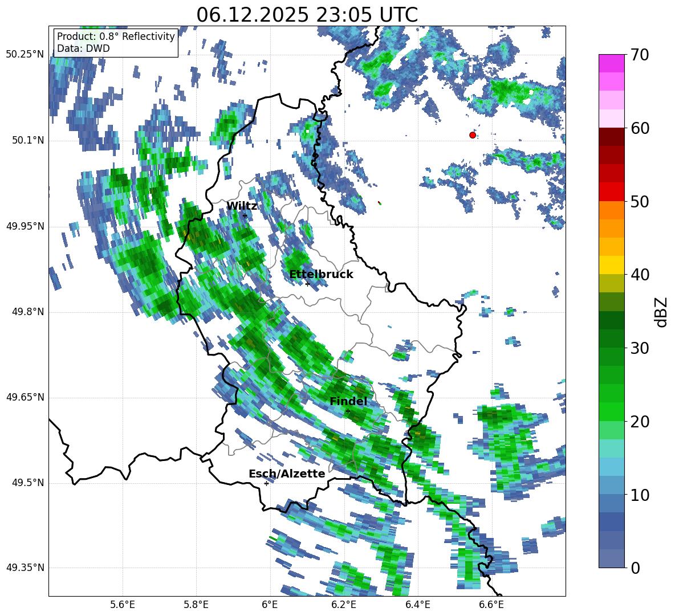
Task: Select the Wiltz city label
Action: [242, 206]
